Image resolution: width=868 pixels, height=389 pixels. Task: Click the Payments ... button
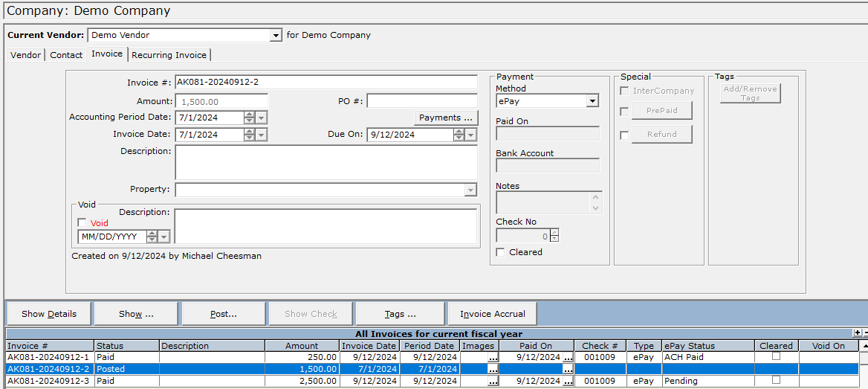point(445,118)
